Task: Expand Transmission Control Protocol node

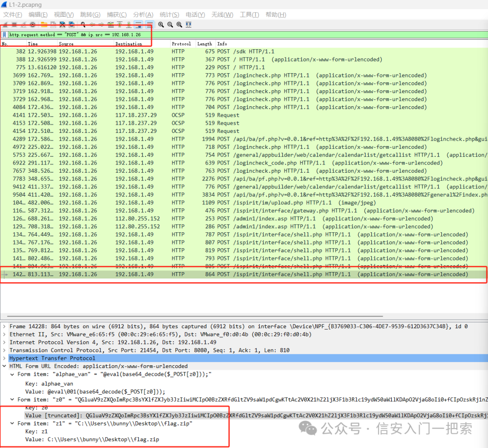Action: pos(5,350)
